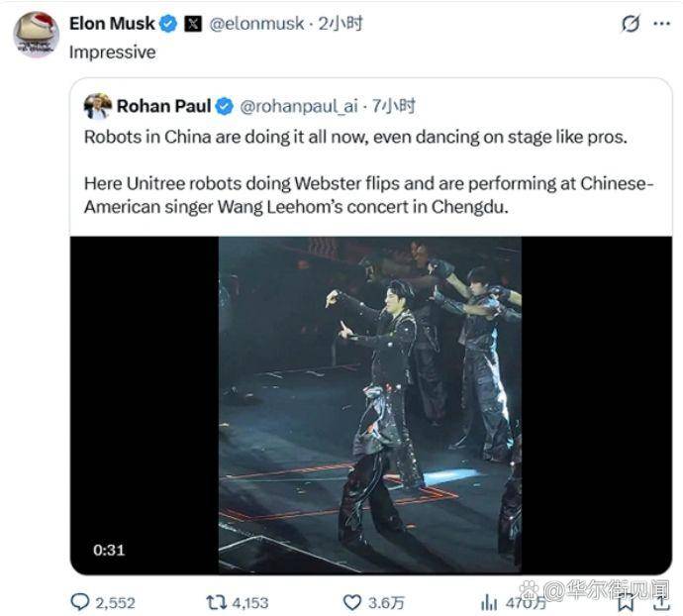This screenshot has width=683, height=616.
Task: Click the verified badge beside Elon Musk
Action: tap(169, 24)
